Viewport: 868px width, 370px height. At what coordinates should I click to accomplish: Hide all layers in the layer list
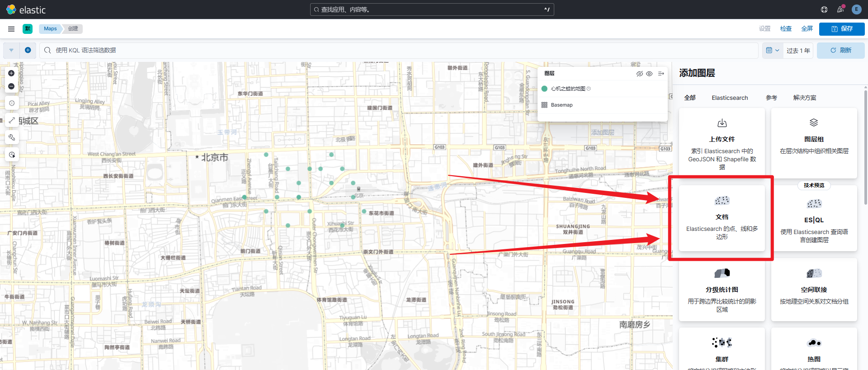640,74
